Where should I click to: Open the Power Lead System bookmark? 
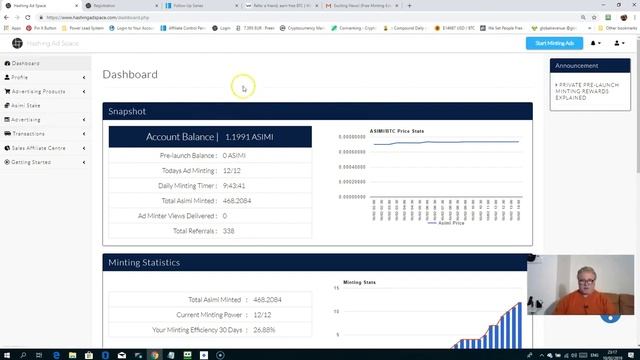tap(83, 28)
